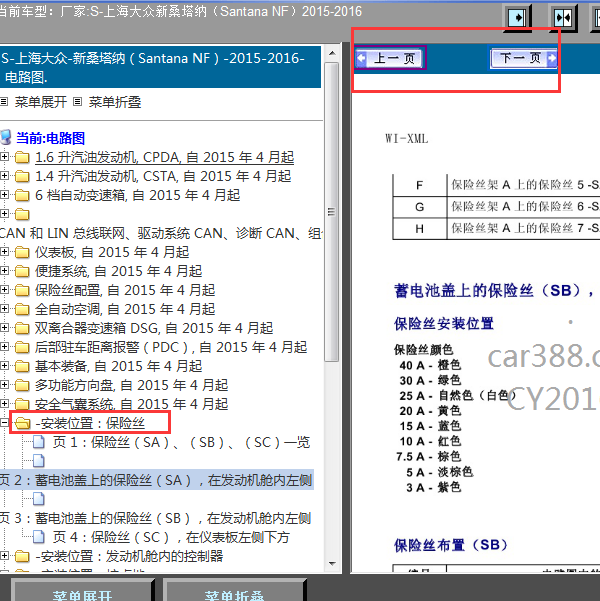The image size is (600, 601).
Task: Expand the CAN 和 LIN 总线联网 node
Action: 4,213
